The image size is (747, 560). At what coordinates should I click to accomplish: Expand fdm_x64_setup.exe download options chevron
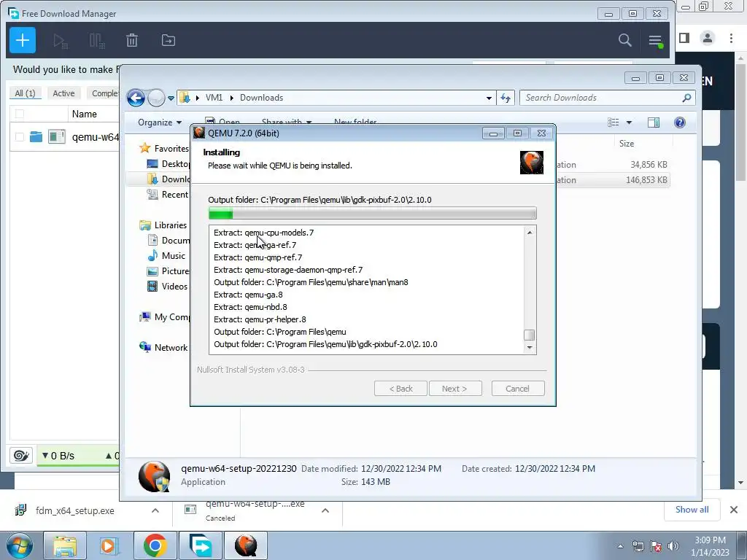tap(155, 510)
